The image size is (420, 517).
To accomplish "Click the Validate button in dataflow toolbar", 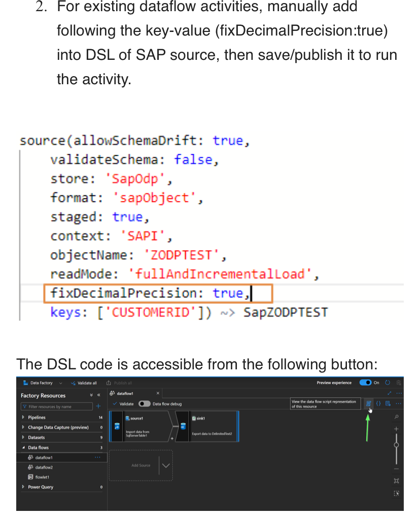I will click(123, 403).
